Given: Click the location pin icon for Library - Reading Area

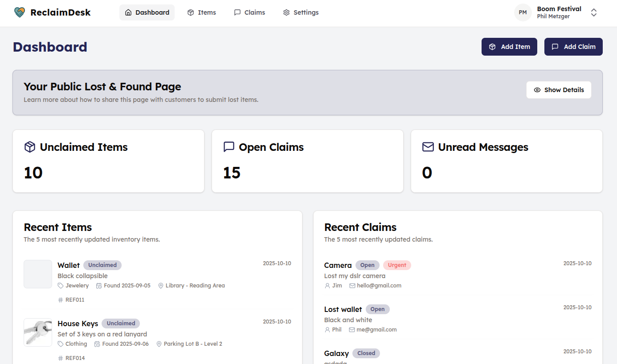Looking at the screenshot, I should click(x=160, y=285).
